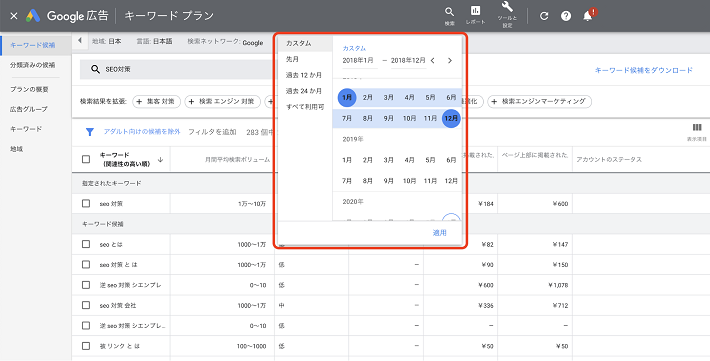Click the refresh icon
The width and height of the screenshot is (710, 361).
point(544,16)
